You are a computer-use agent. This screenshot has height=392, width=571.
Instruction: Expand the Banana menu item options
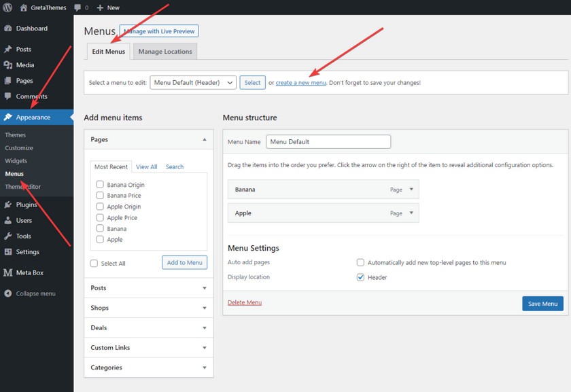pyautogui.click(x=411, y=190)
